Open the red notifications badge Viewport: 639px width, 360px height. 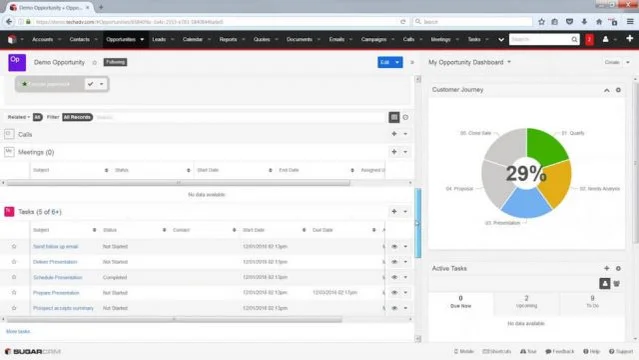[x=589, y=40]
